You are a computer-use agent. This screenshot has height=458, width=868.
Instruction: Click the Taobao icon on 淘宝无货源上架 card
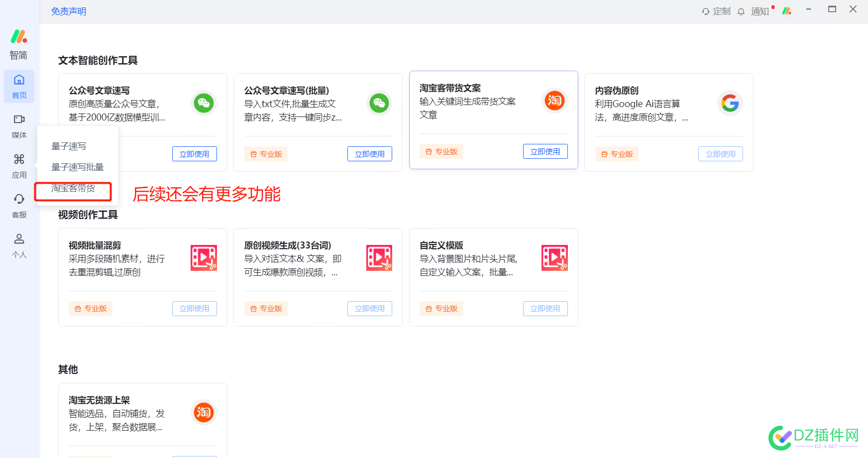[x=204, y=412]
